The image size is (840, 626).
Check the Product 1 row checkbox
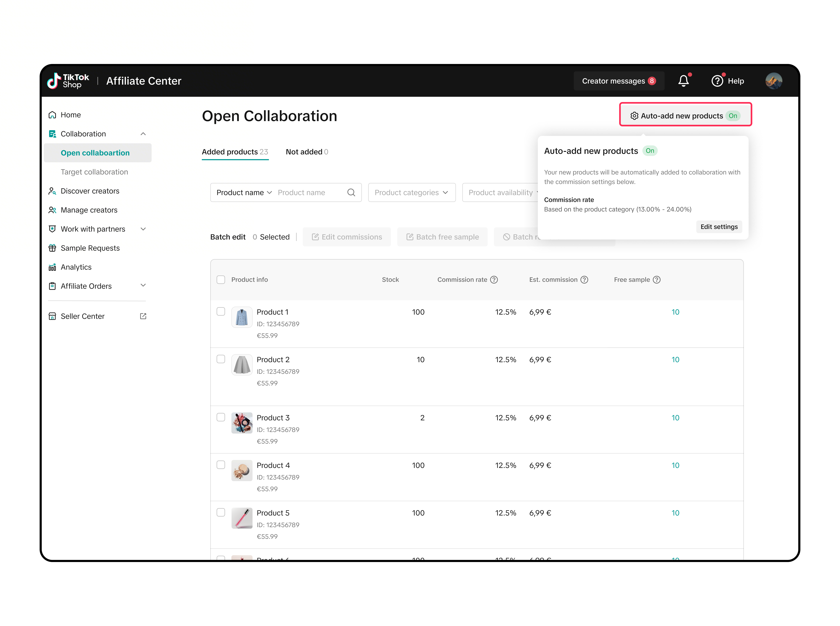pos(221,311)
